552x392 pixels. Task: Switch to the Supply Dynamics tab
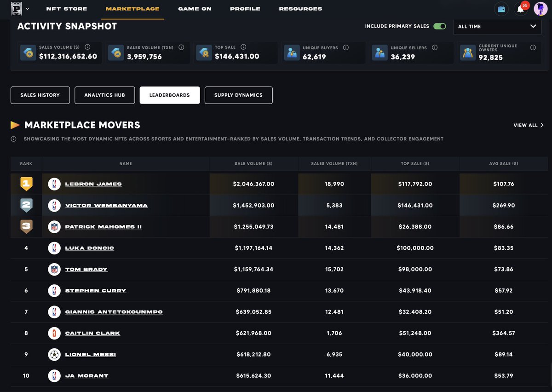[x=238, y=95]
